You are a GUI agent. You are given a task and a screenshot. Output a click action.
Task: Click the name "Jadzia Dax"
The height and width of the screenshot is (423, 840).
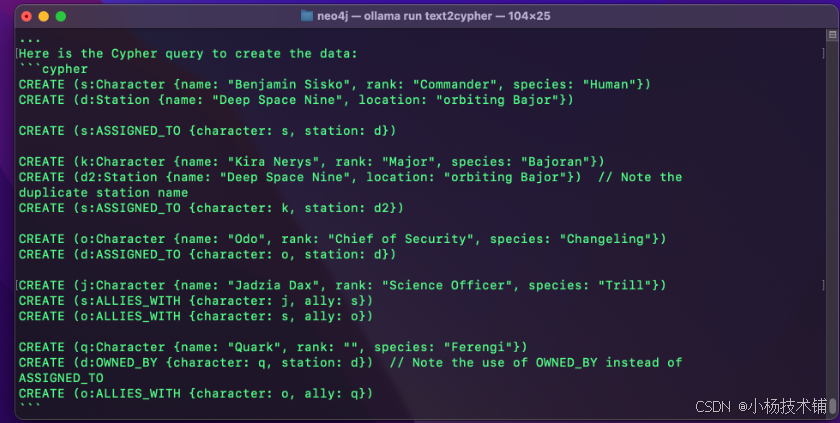[273, 285]
